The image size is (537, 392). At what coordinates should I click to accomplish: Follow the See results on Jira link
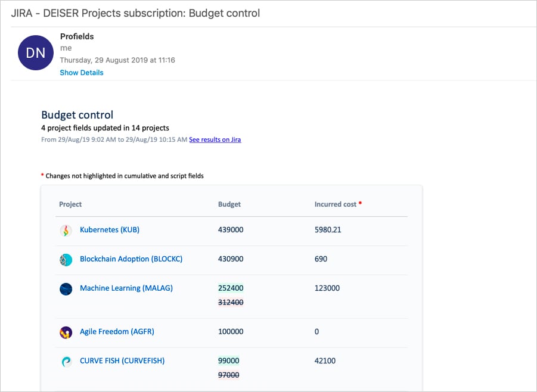(x=215, y=139)
